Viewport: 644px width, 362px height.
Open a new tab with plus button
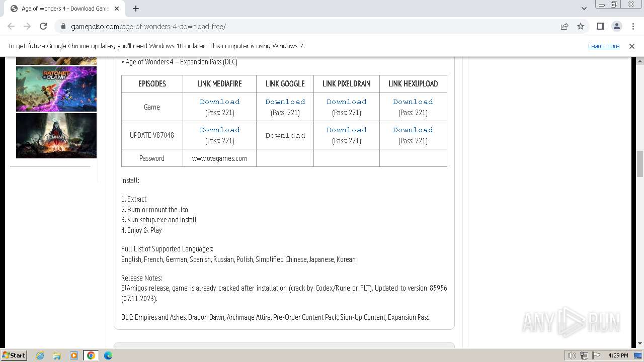coord(136,9)
